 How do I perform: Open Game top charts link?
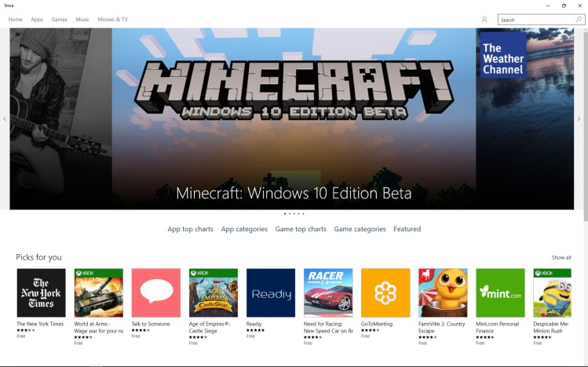coord(301,229)
